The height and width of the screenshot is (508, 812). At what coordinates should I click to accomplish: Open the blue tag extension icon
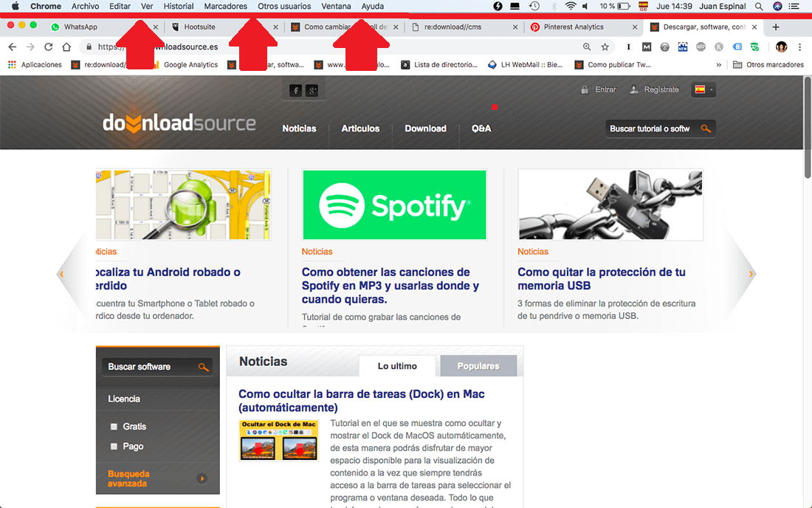(737, 47)
